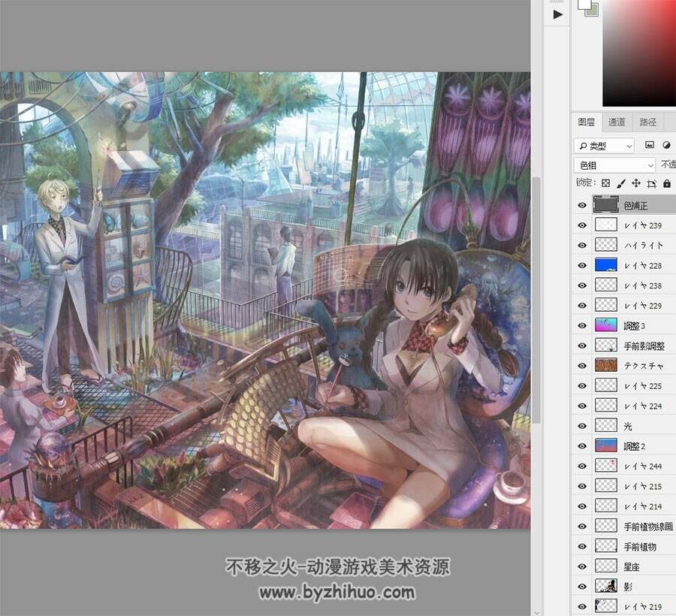Select layer named 手前植物
This screenshot has width=676, height=616.
click(640, 547)
